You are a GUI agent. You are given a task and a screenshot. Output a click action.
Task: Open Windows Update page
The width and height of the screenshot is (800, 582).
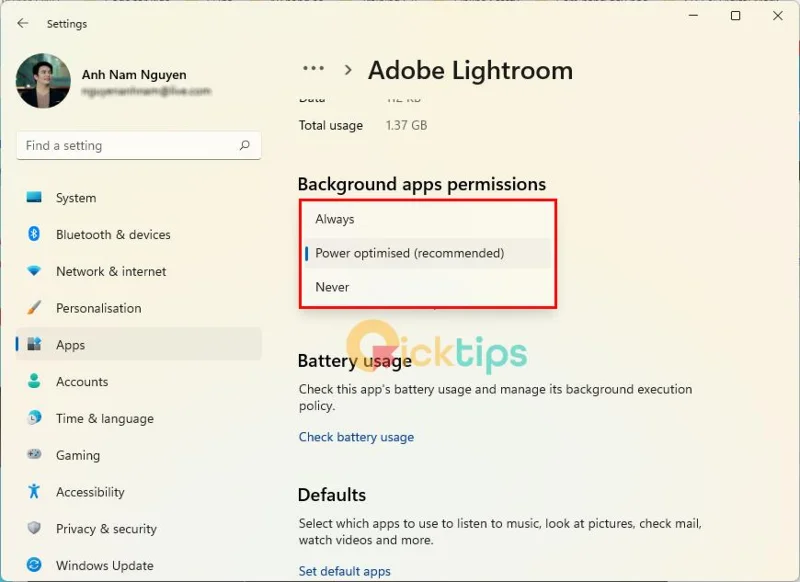[x=139, y=565]
